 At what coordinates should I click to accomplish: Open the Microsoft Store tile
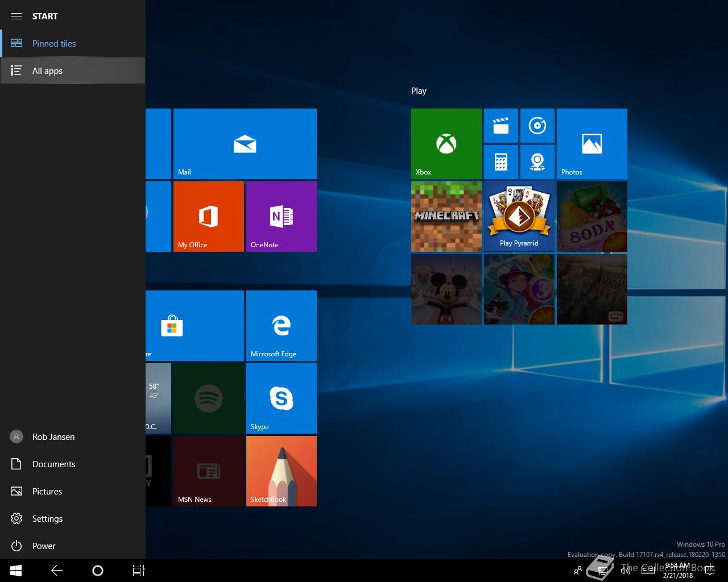coord(195,326)
